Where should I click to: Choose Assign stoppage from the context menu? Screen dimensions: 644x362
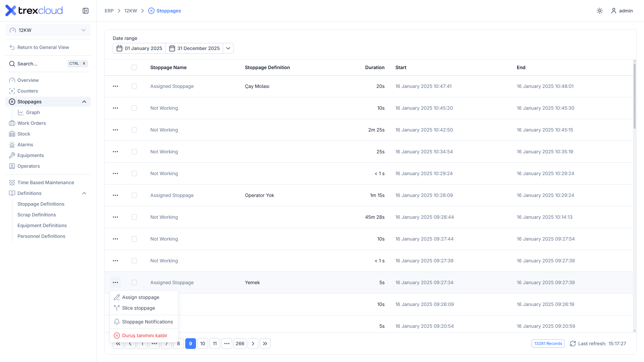(144, 297)
